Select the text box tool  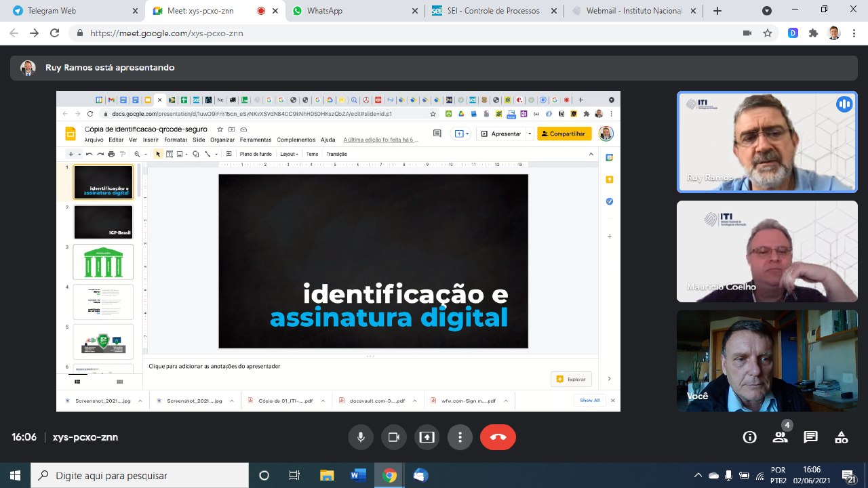pos(169,154)
